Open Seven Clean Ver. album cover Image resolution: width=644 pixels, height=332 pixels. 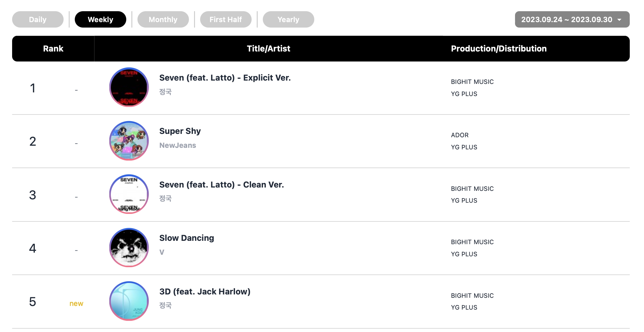coord(129,194)
